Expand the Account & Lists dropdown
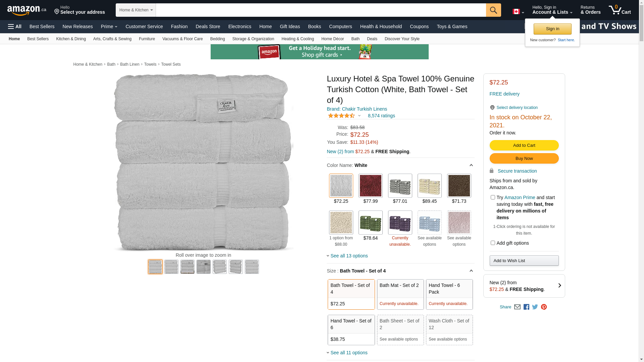 click(x=552, y=10)
